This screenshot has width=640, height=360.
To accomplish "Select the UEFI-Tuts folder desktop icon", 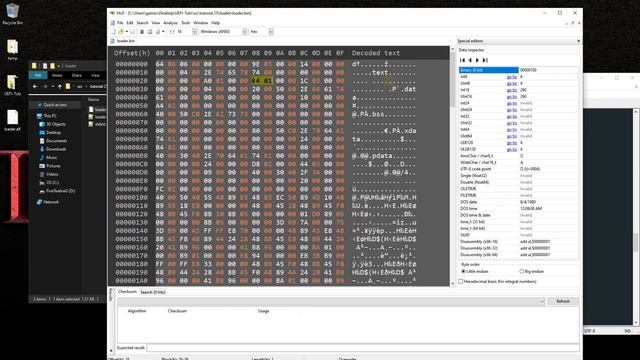I will click(x=12, y=85).
